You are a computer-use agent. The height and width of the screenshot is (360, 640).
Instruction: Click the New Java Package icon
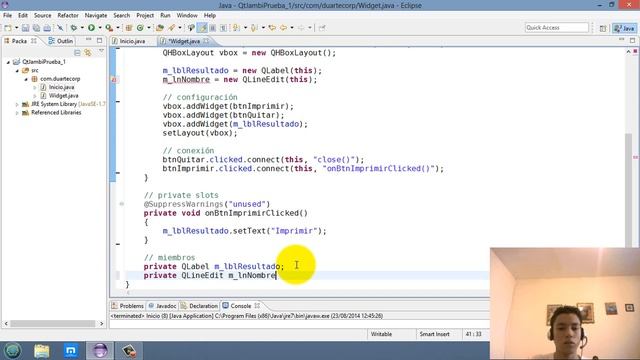coord(129,28)
